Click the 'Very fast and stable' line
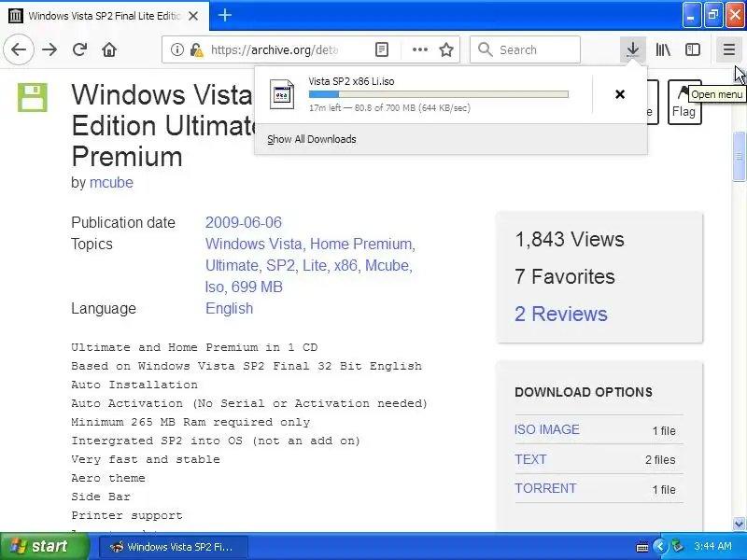This screenshot has height=560, width=747. [146, 459]
